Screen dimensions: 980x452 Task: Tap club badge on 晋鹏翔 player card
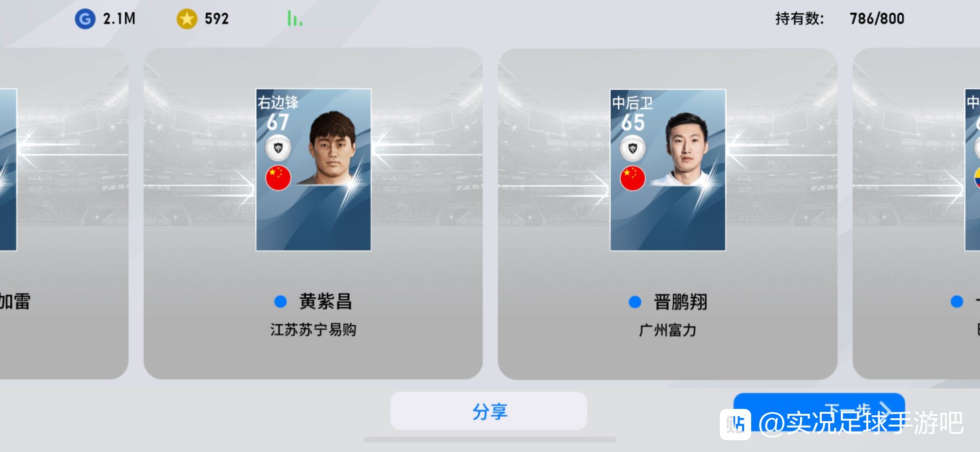coord(633,148)
